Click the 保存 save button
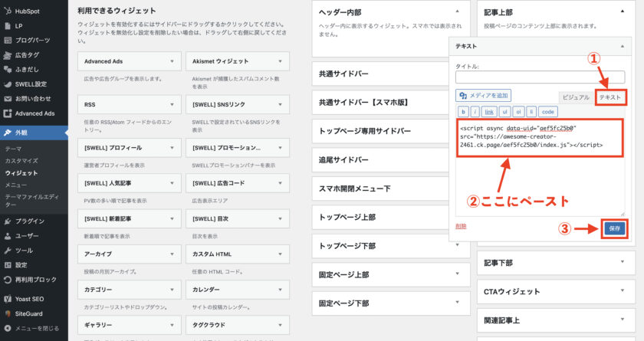644x341 pixels. click(614, 228)
